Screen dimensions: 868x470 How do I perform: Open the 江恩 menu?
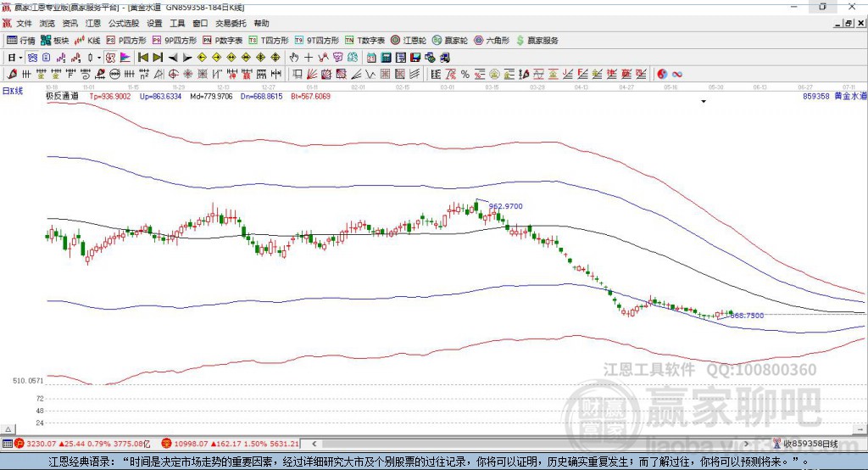click(93, 23)
